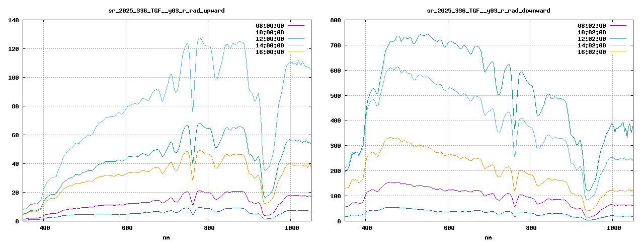644x242 pixels.
Task: Select the 12:00:00 legend entry in upward chart
Action: click(x=270, y=39)
